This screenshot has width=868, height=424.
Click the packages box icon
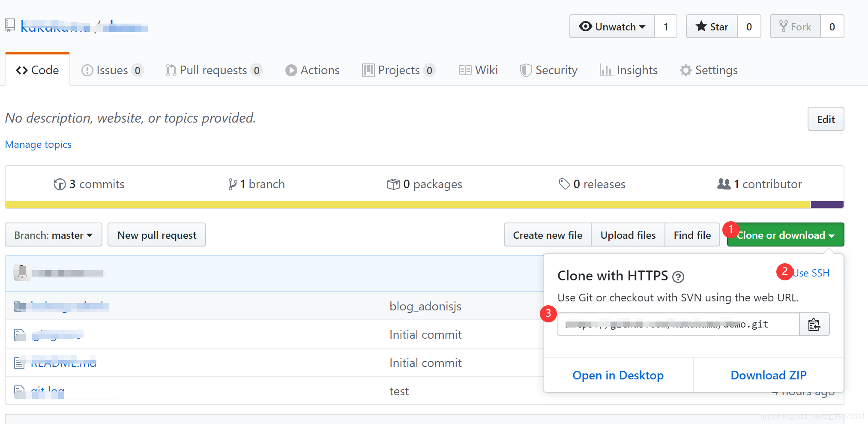[x=393, y=184]
